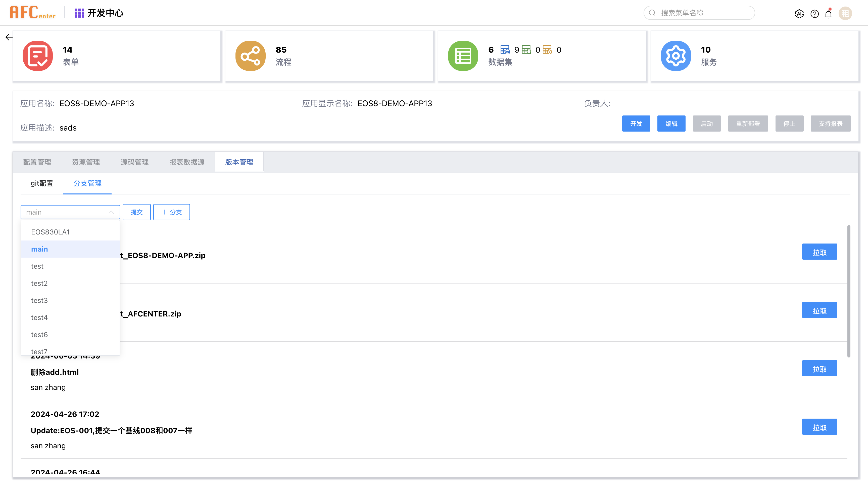Click the blue 服务 gear icon
Screen dimensions: 868x482
pos(676,56)
